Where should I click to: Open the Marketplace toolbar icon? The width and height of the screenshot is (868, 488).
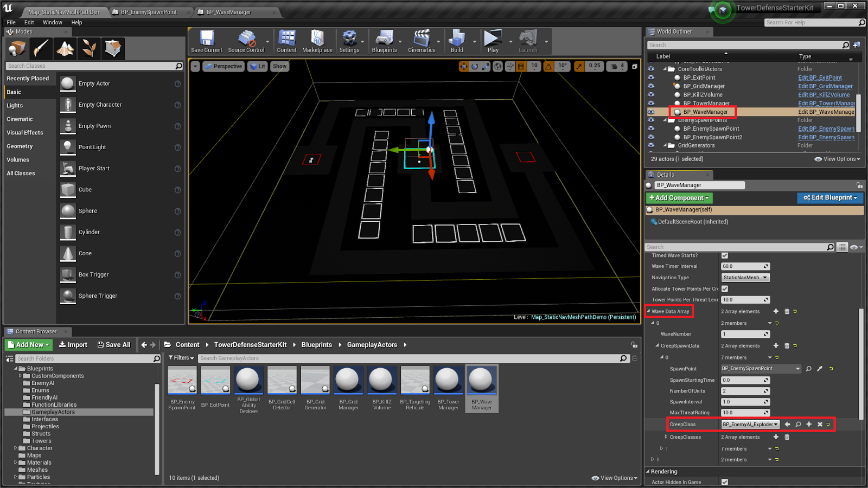pyautogui.click(x=317, y=41)
